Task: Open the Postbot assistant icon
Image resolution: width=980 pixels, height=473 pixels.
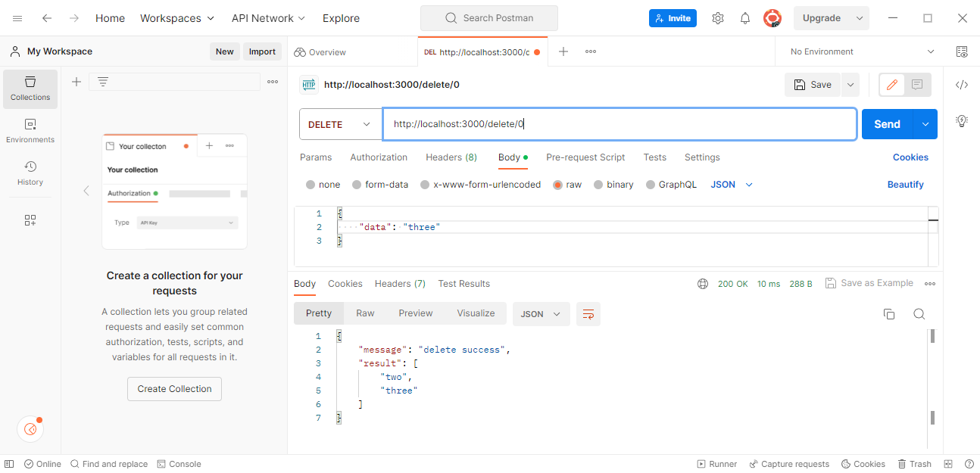Action: [x=30, y=429]
